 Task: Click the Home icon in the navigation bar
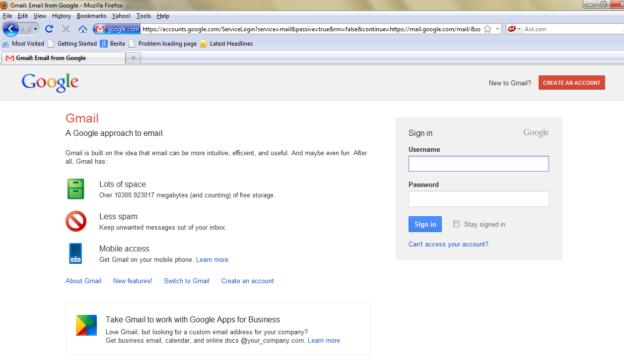[83, 29]
